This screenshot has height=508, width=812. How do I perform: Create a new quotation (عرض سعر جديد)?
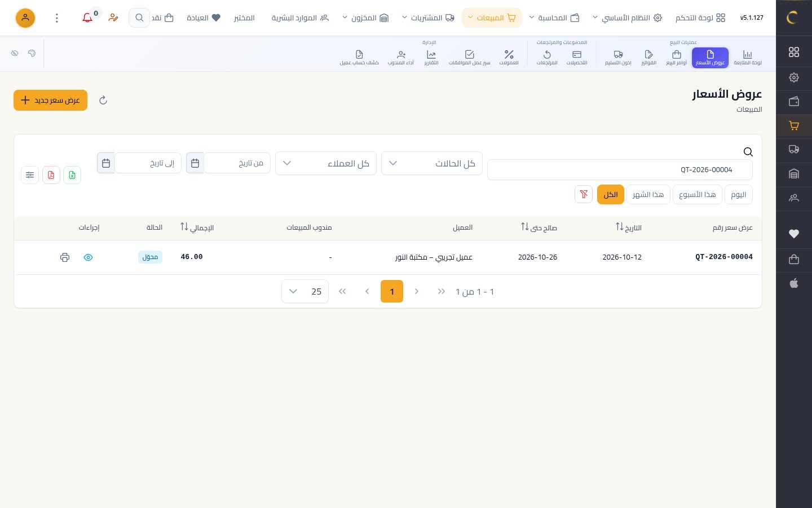click(51, 100)
